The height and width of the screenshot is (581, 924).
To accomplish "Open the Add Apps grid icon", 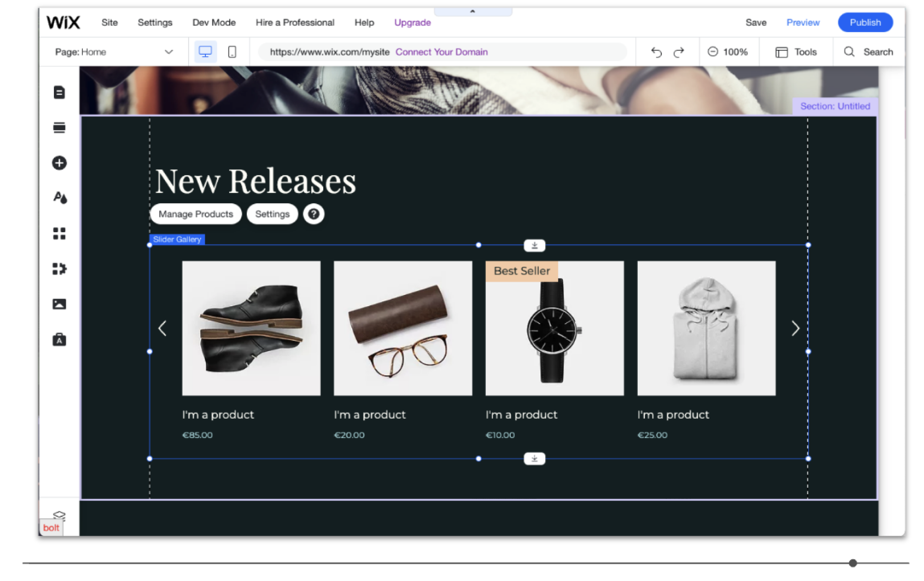I will (59, 233).
